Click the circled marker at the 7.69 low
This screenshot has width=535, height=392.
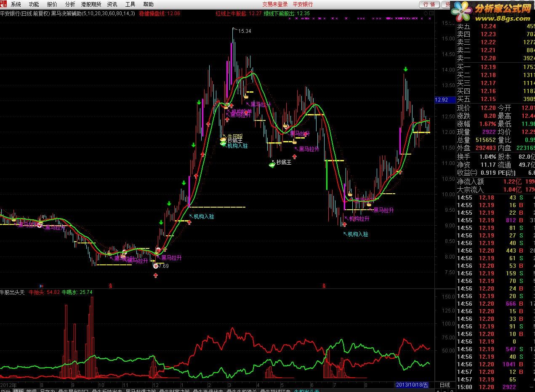coord(155,266)
